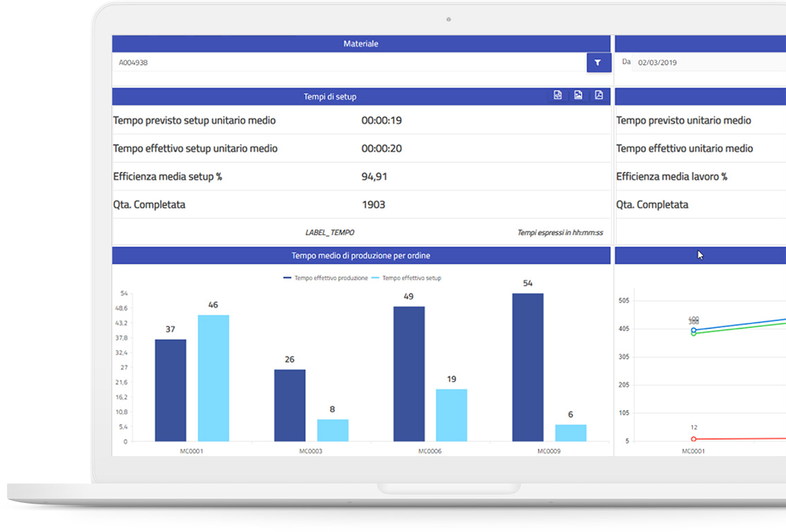
Task: Click the filter funnel button beside Materiale
Action: click(599, 62)
